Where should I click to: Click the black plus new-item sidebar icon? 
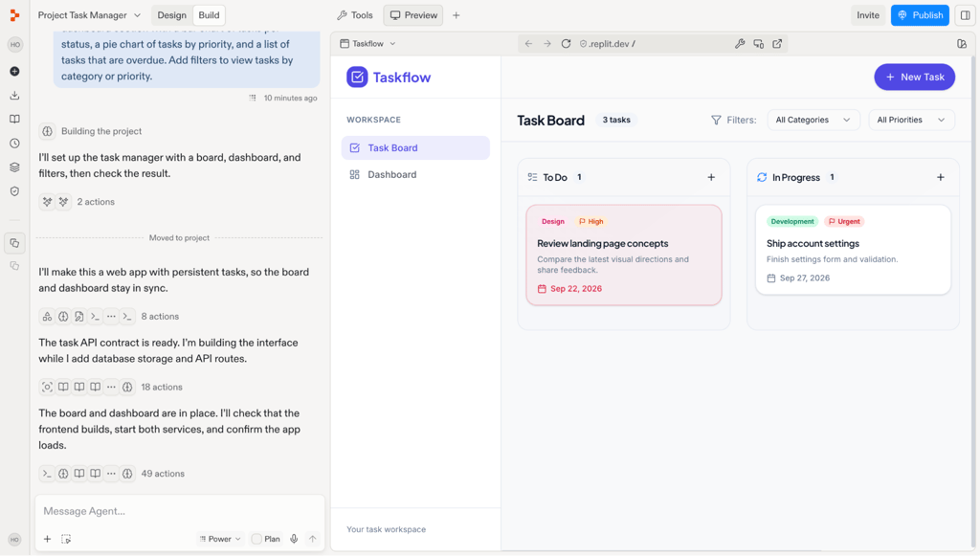[x=14, y=71]
